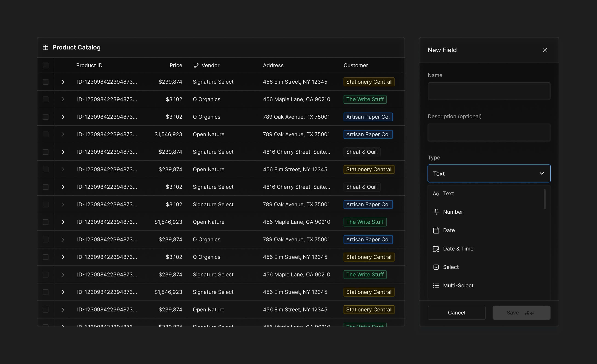The width and height of the screenshot is (597, 364).
Task: Expand the first Product ID row
Action: [63, 82]
